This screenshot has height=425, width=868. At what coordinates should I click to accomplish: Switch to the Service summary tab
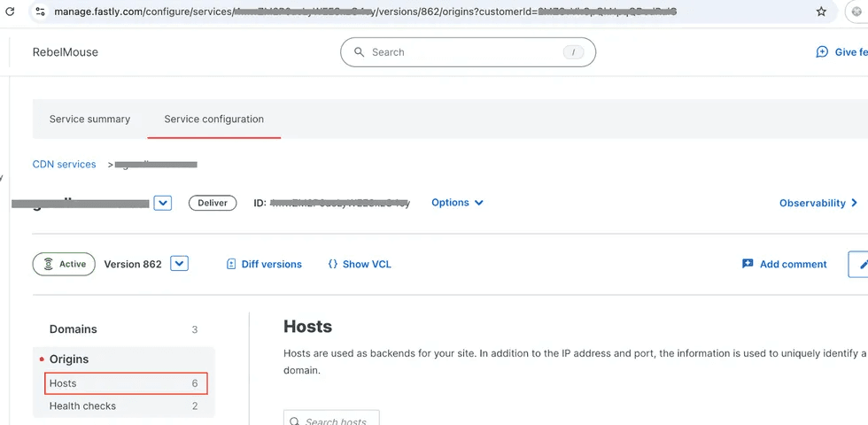pos(89,119)
